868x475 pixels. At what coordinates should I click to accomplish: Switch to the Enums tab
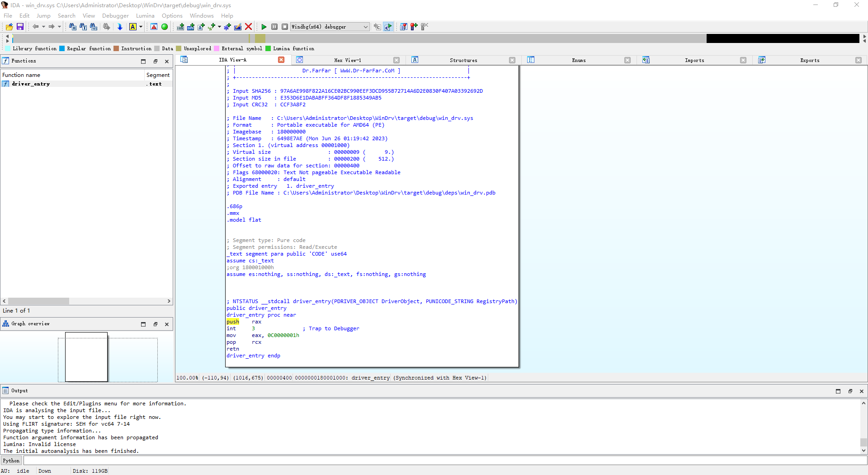point(579,60)
